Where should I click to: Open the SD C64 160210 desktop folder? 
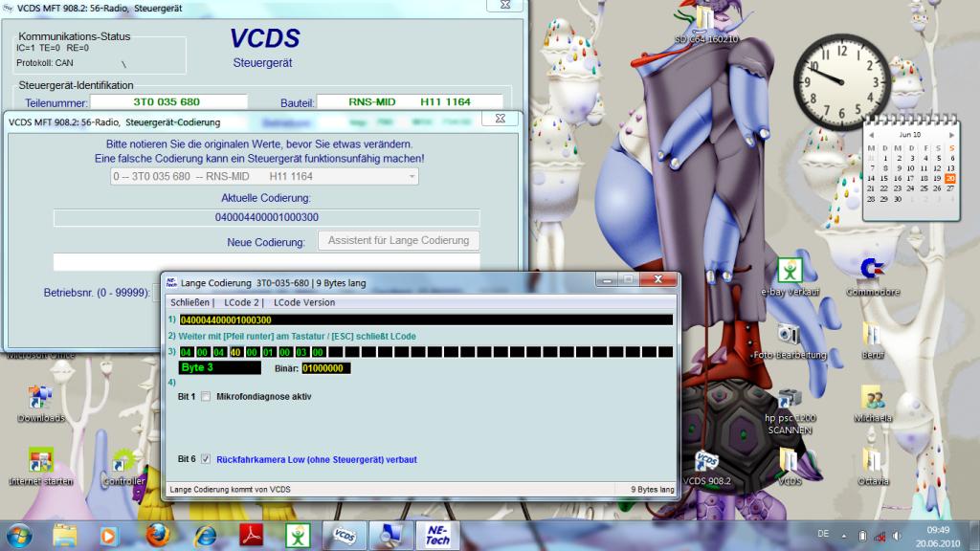pyautogui.click(x=706, y=25)
